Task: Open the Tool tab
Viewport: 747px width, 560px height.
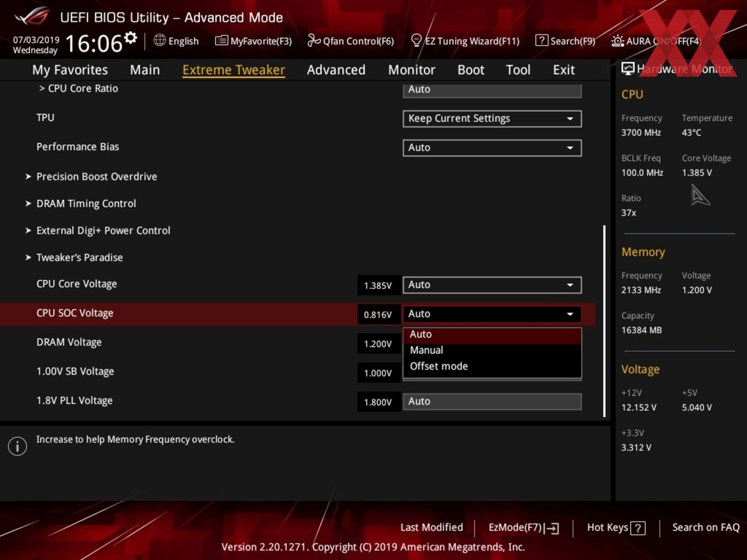Action: (x=518, y=70)
